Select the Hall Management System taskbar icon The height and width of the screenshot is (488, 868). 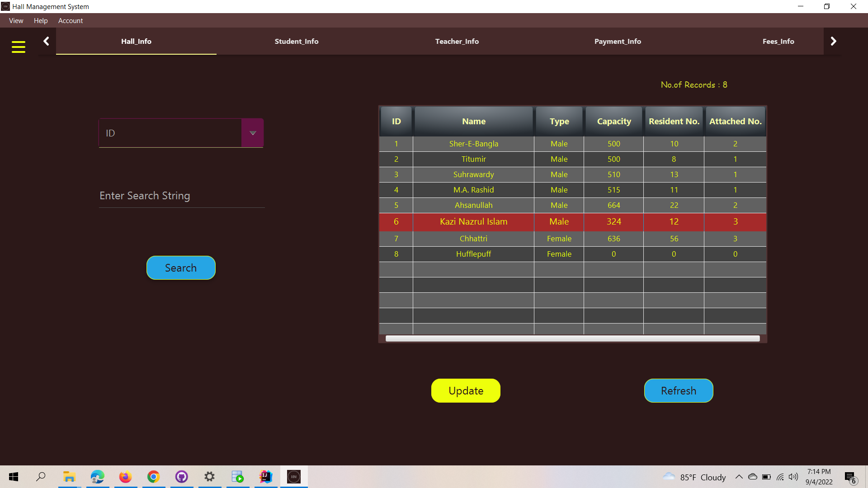click(293, 477)
